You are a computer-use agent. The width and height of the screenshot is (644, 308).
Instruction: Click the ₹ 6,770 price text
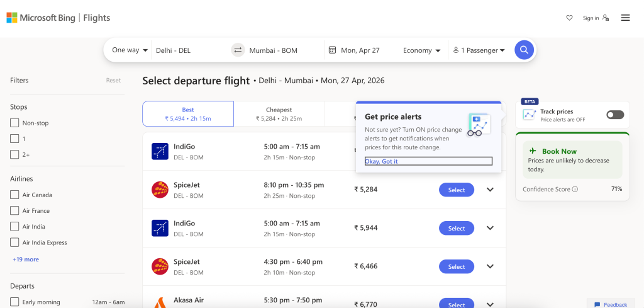(x=365, y=304)
